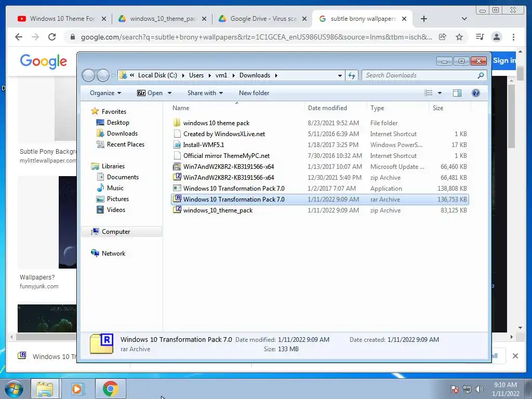Open Chrome profile avatar
The width and height of the screenshot is (532, 399).
pos(496,37)
